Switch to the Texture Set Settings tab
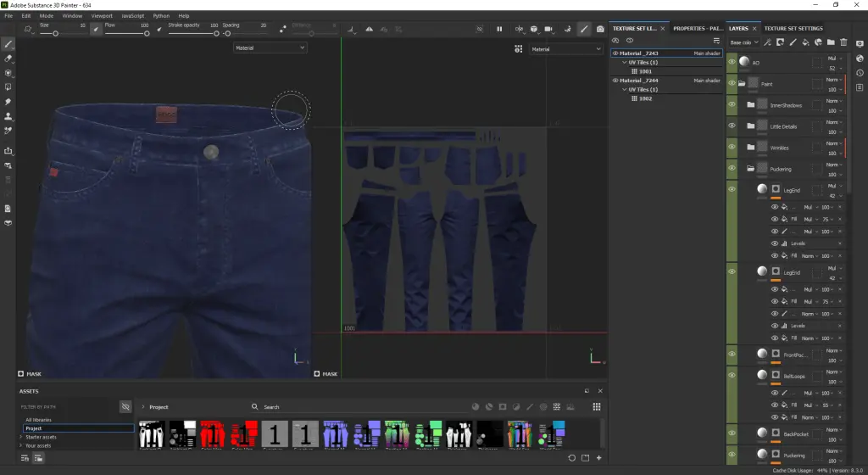868x475 pixels. tap(793, 28)
